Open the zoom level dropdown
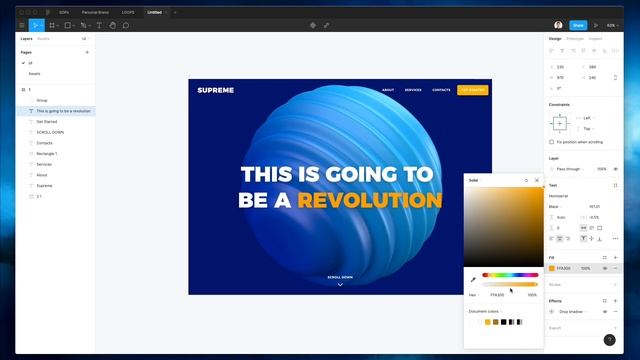640x360 pixels. [x=612, y=25]
